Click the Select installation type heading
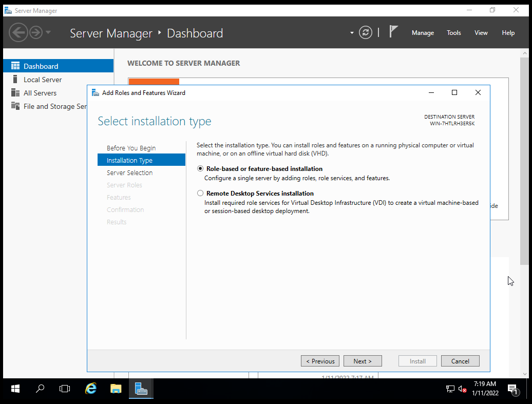 click(x=155, y=122)
